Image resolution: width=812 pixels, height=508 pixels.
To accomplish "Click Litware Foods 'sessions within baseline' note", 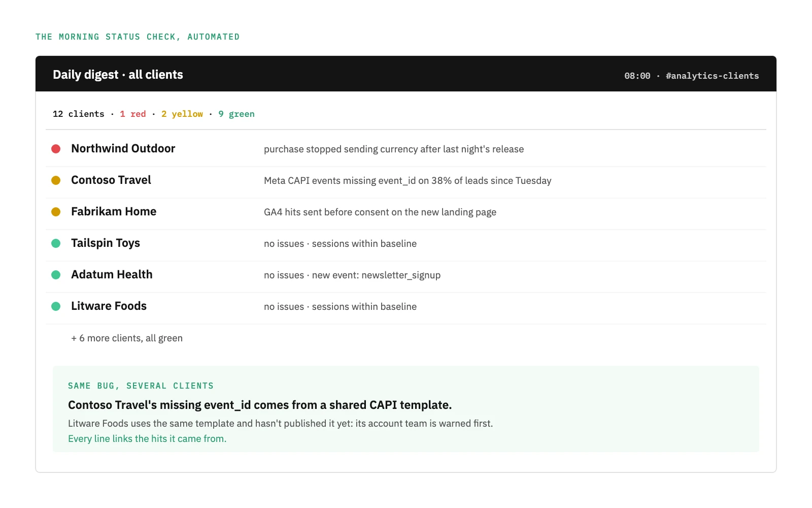I will tap(364, 307).
